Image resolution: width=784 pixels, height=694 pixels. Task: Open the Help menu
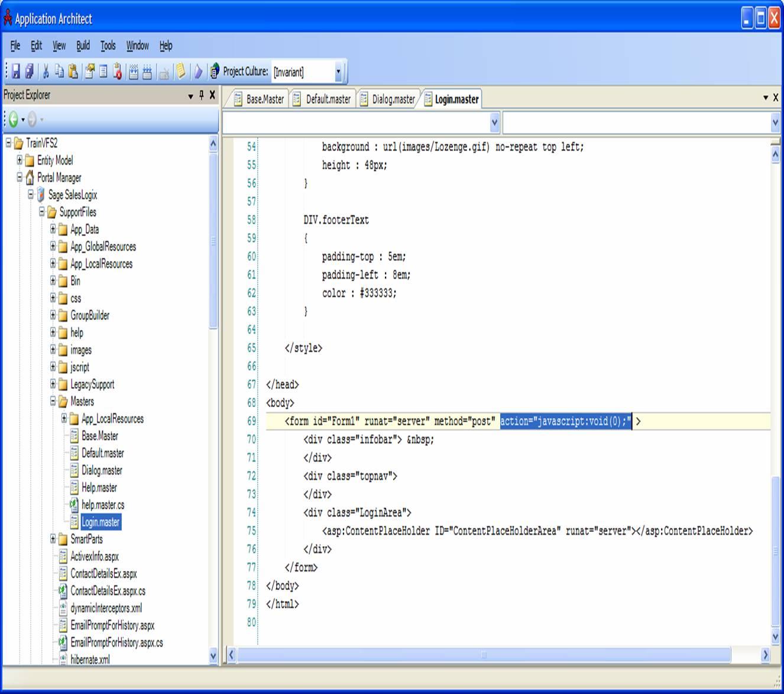(x=166, y=46)
